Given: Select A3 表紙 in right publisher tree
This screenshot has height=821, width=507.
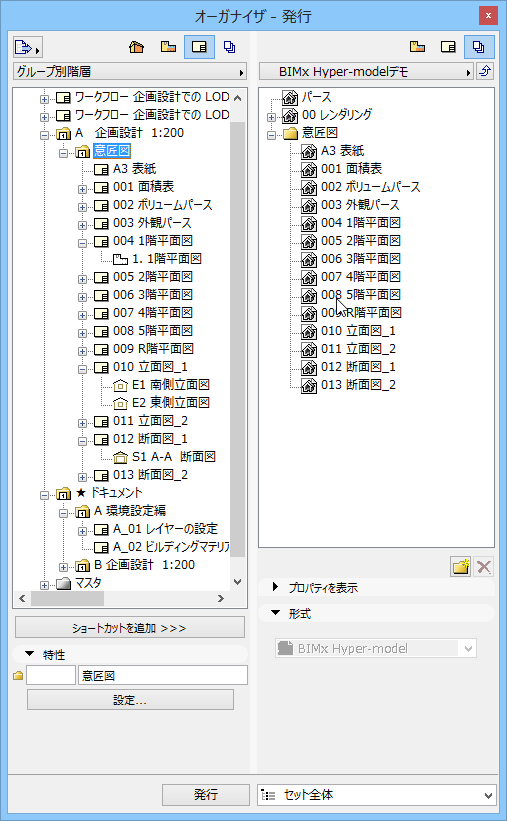Looking at the screenshot, I should [343, 151].
